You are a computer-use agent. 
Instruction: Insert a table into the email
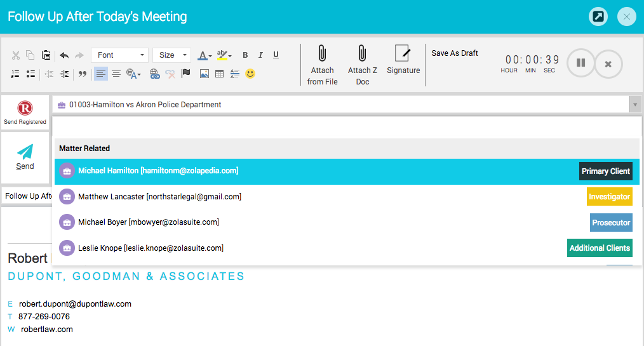[x=219, y=74]
